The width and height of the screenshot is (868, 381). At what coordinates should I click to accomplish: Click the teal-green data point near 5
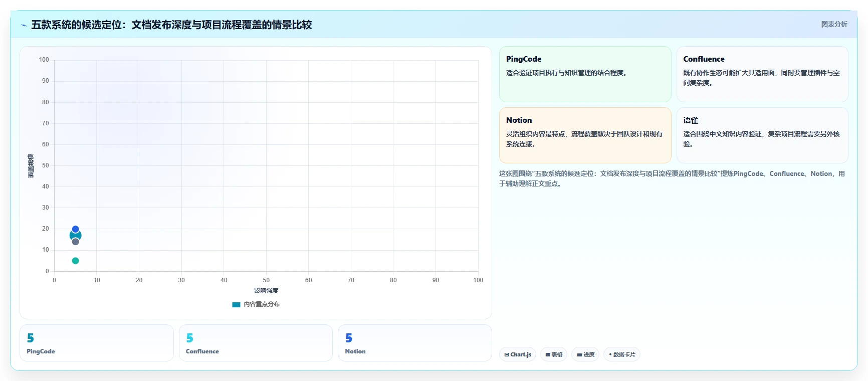pyautogui.click(x=75, y=261)
